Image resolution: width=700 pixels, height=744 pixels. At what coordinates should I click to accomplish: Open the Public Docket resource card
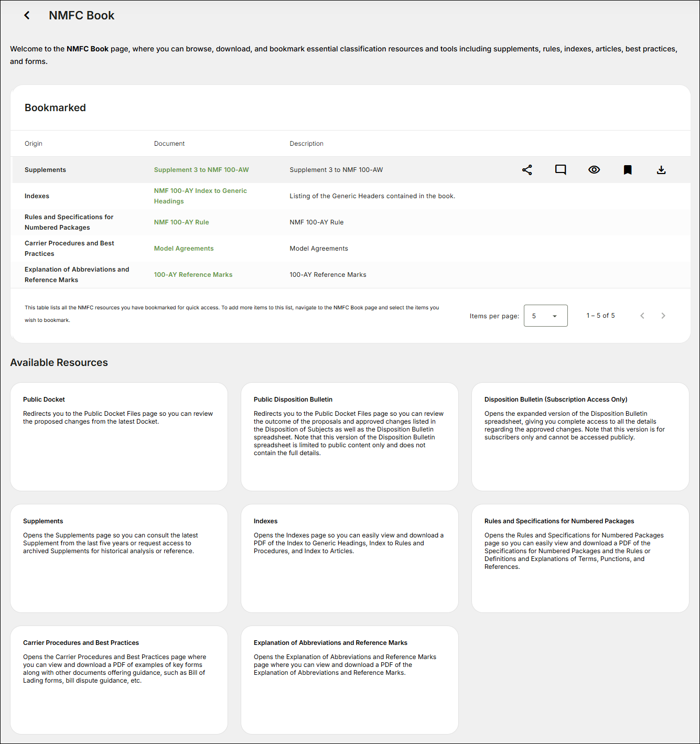[119, 436]
